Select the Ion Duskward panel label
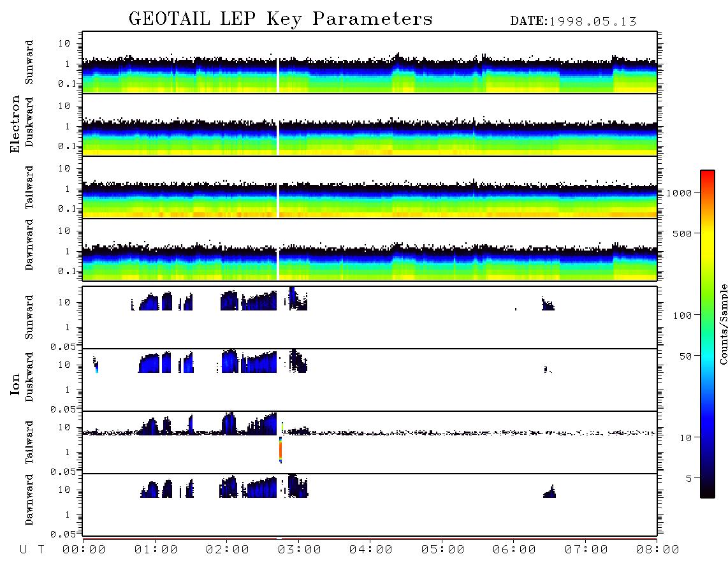The height and width of the screenshot is (561, 728). tap(29, 377)
